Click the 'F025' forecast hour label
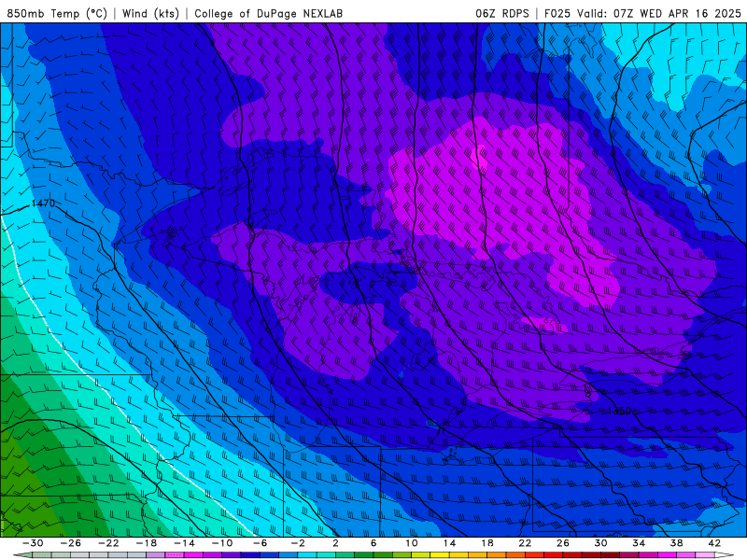The height and width of the screenshot is (560, 747). (x=557, y=13)
